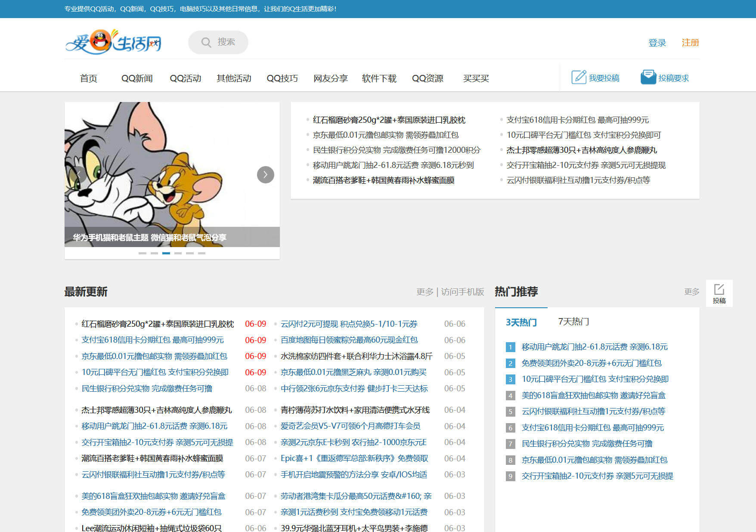Open the 华为手机猫和老鼠主题 carousel article
Viewport: 756px width, 532px height.
[x=151, y=237]
